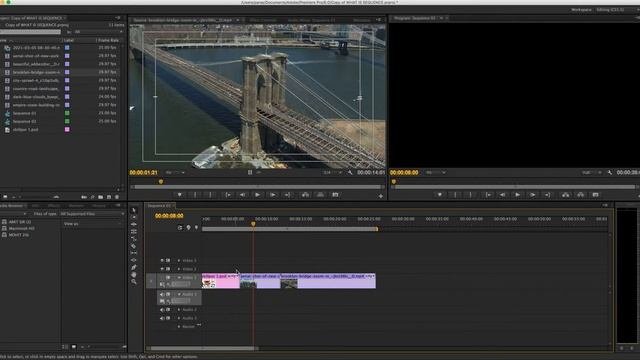Switch to Effects tab in lower-left panel
This screenshot has width=640, height=360.
tap(53, 206)
